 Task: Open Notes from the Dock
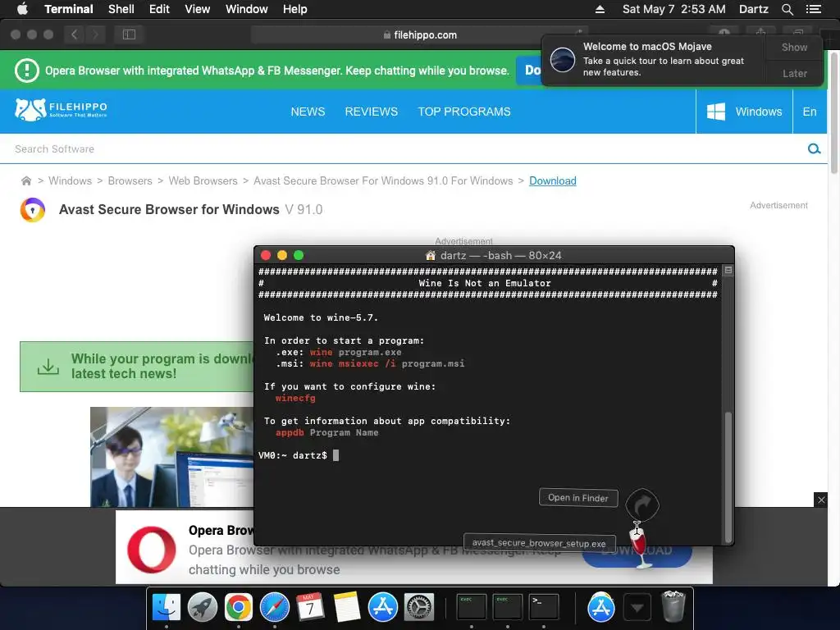pos(347,607)
